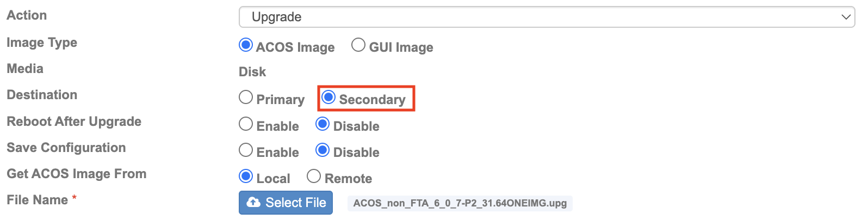Choose Disable for Reboot After Upgrade
The height and width of the screenshot is (219, 868).
click(x=323, y=124)
